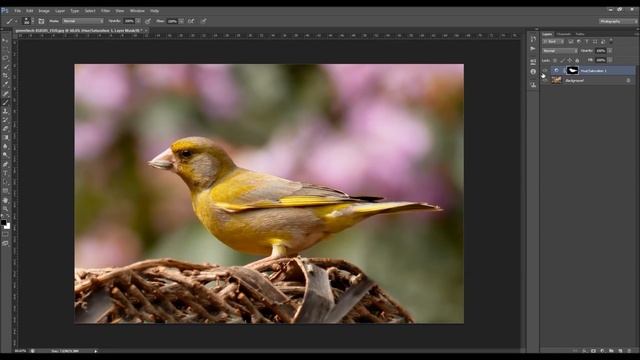
Task: Select the Rectangle shape tool
Action: [5, 191]
